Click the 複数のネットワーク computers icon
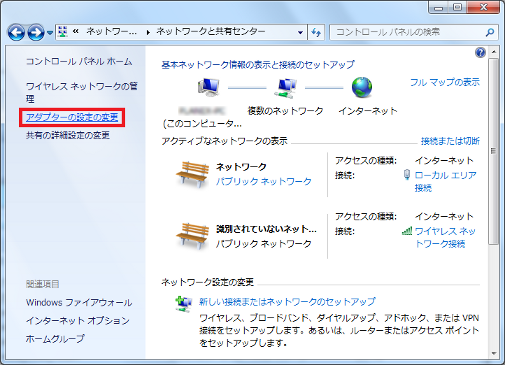The height and width of the screenshot is (365, 505). click(x=286, y=88)
